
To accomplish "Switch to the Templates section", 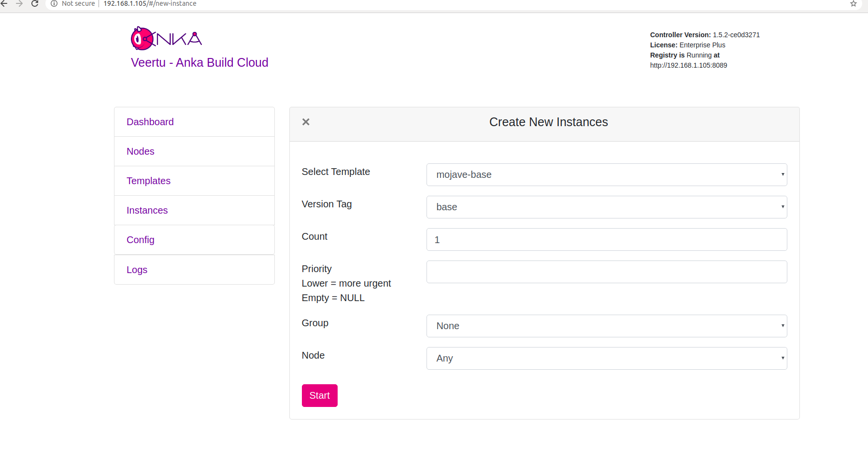I will click(x=148, y=181).
